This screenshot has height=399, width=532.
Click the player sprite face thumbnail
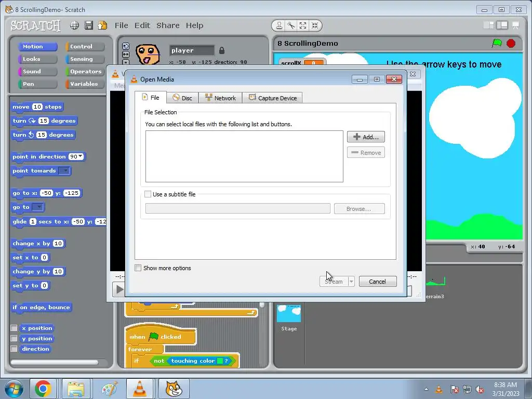tap(148, 54)
